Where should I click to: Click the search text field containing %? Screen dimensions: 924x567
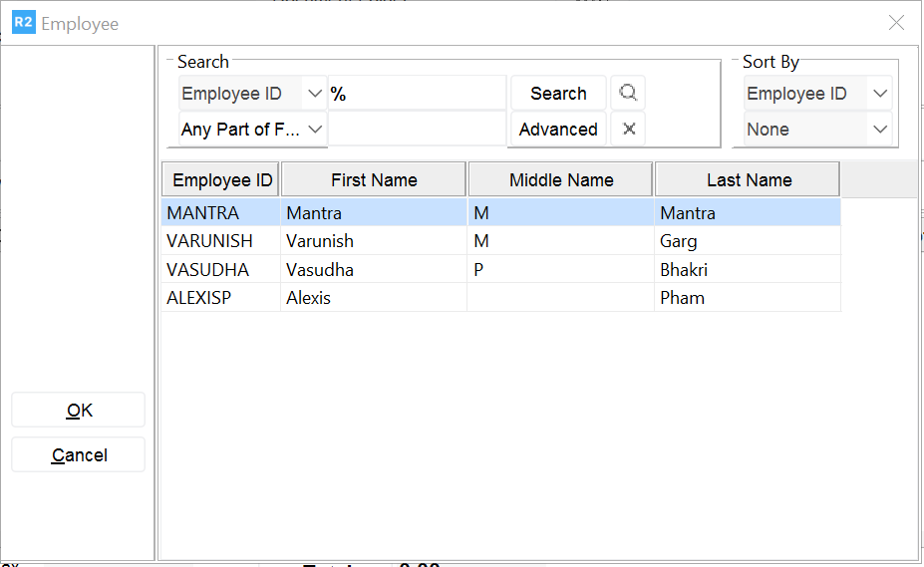[417, 94]
